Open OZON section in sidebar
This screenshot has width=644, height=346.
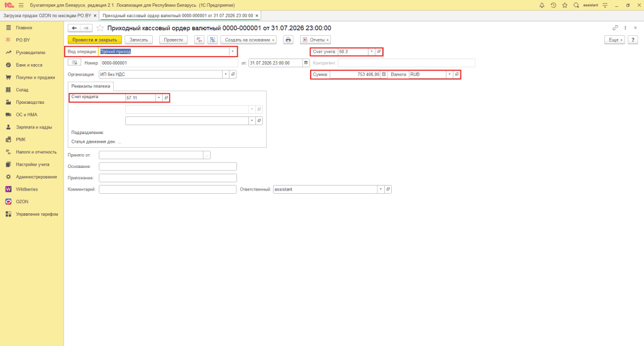point(22,202)
